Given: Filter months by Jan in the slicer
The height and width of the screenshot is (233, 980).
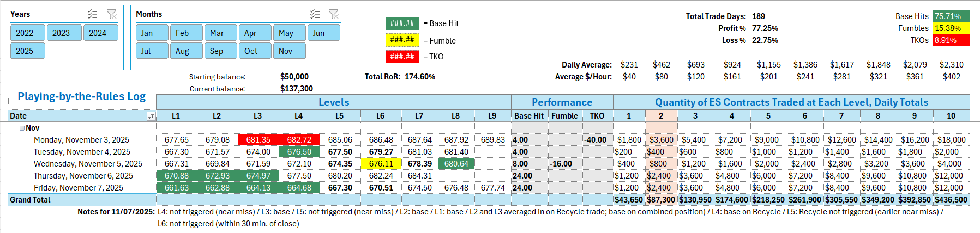Looking at the screenshot, I should [x=152, y=33].
